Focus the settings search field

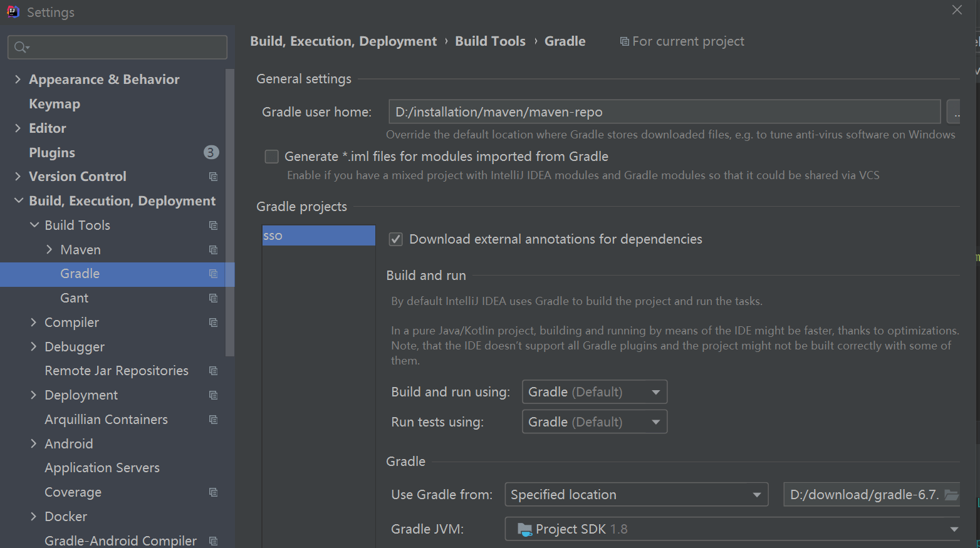(117, 47)
